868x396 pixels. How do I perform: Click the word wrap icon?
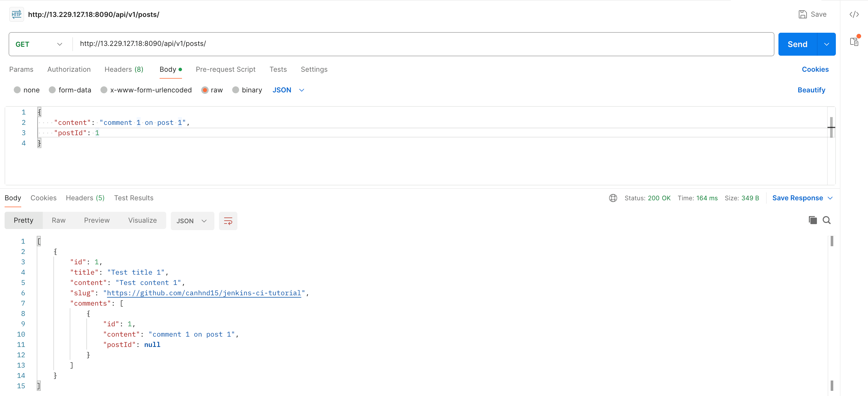(x=228, y=221)
